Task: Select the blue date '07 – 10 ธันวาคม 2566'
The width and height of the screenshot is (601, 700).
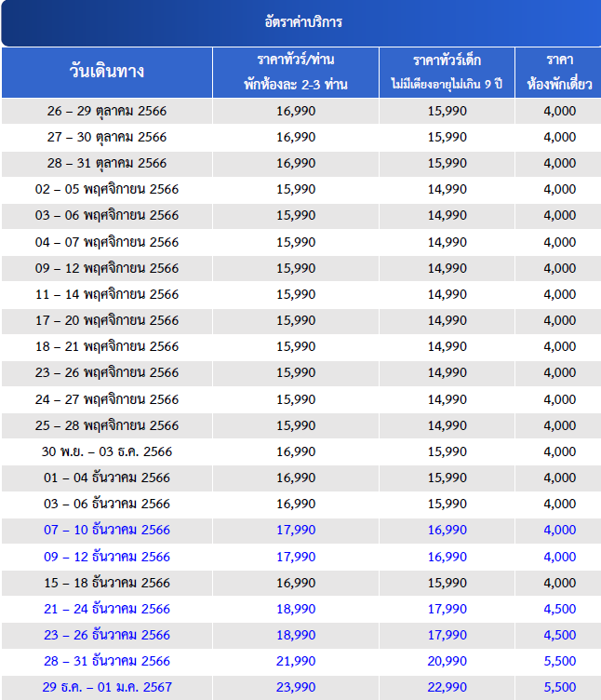Action: point(107,530)
